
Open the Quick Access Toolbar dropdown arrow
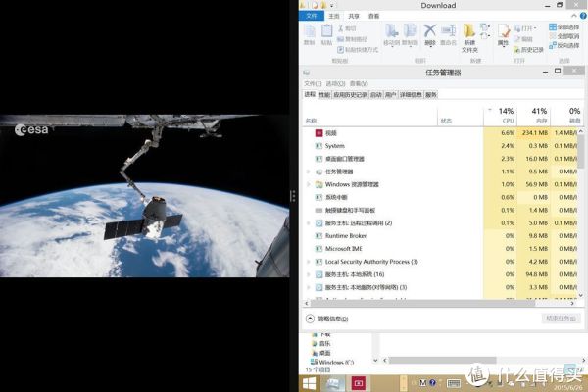click(x=331, y=5)
